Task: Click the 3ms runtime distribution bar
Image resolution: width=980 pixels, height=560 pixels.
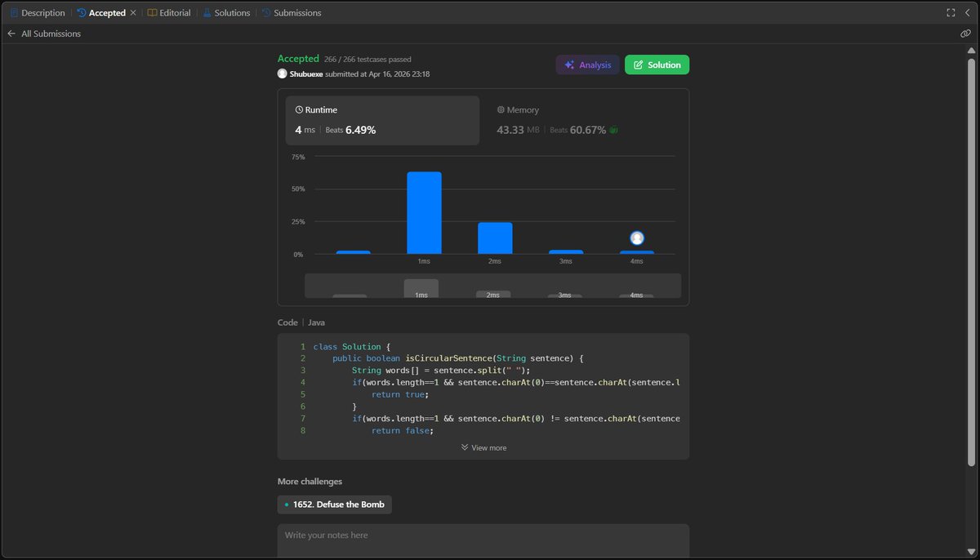Action: coord(566,252)
